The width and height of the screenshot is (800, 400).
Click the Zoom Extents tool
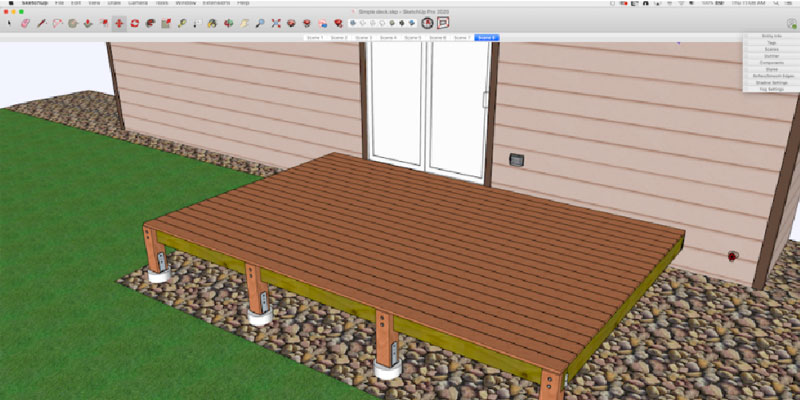(275, 23)
